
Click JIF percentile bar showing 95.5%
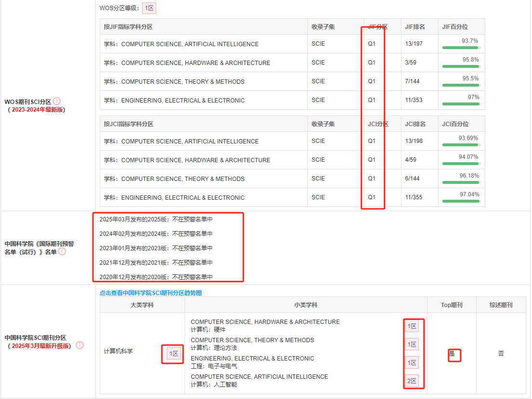(x=461, y=85)
